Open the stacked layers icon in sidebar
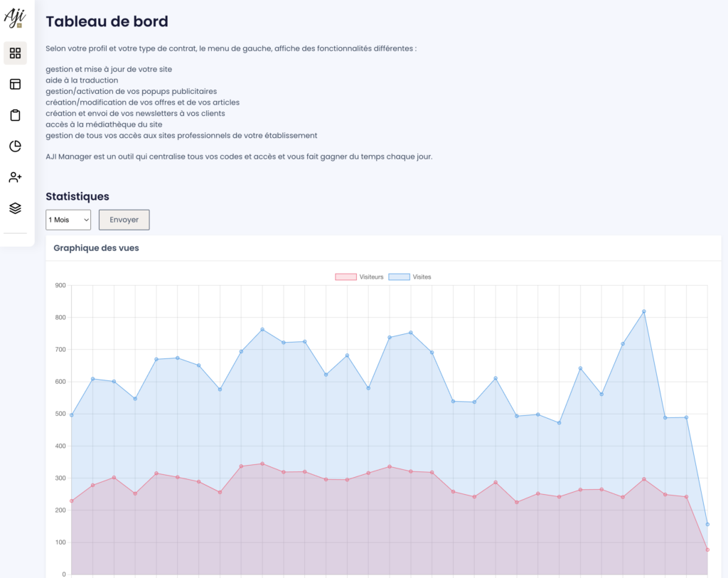 click(x=15, y=208)
